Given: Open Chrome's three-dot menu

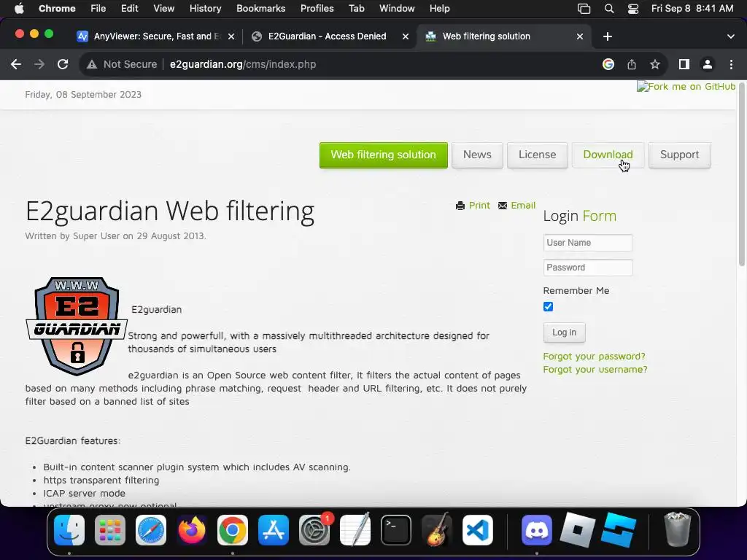Looking at the screenshot, I should coord(731,64).
